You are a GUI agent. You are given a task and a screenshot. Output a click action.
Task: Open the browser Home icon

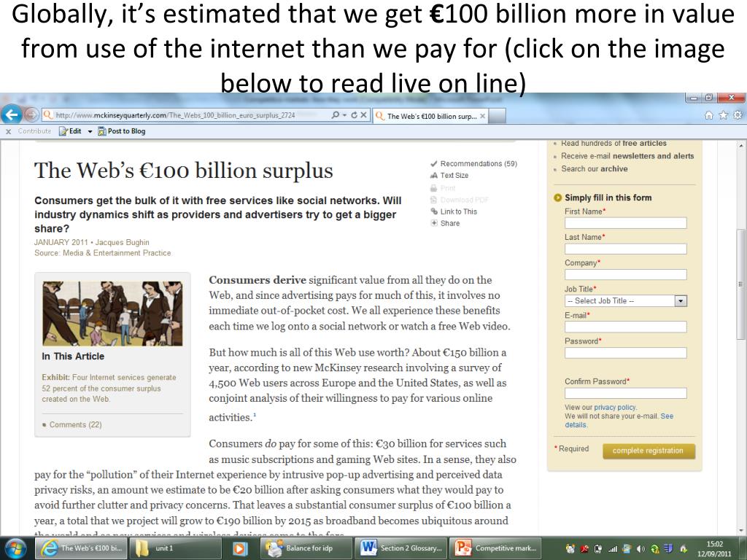coord(709,115)
